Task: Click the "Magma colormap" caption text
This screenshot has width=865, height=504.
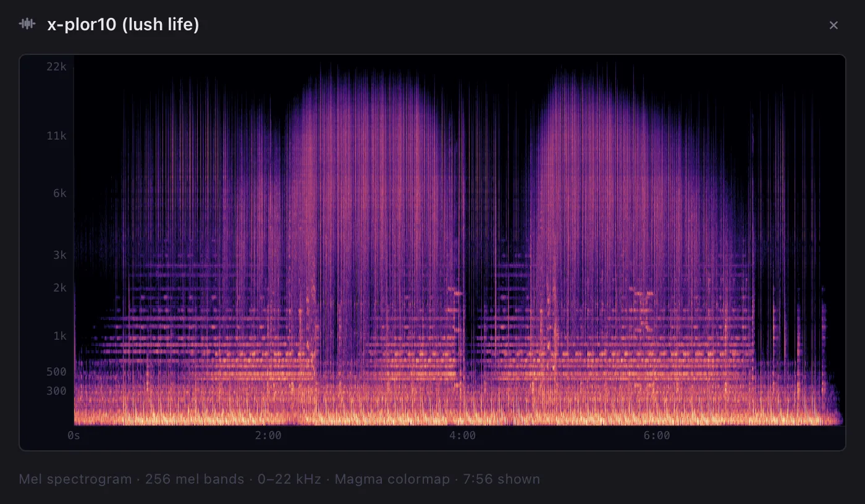Action: (392, 479)
